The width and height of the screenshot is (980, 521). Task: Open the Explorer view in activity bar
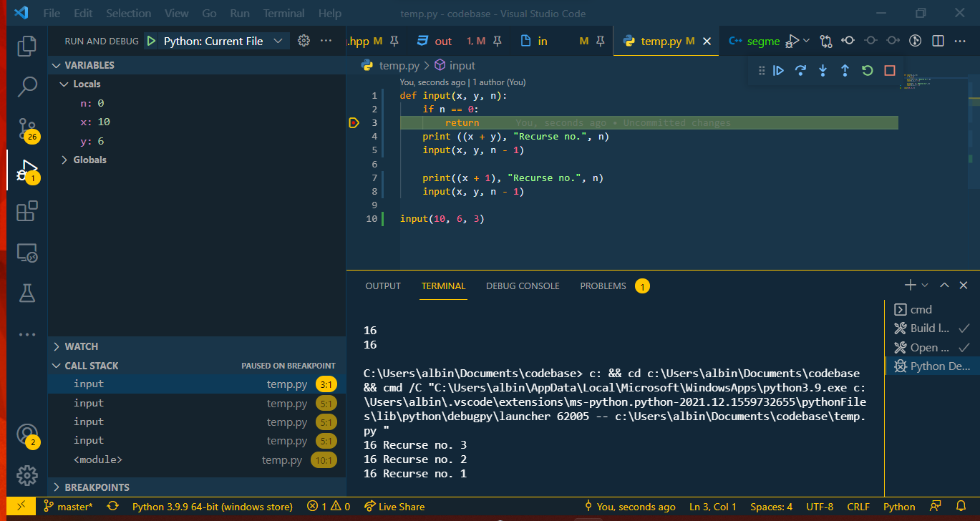27,46
